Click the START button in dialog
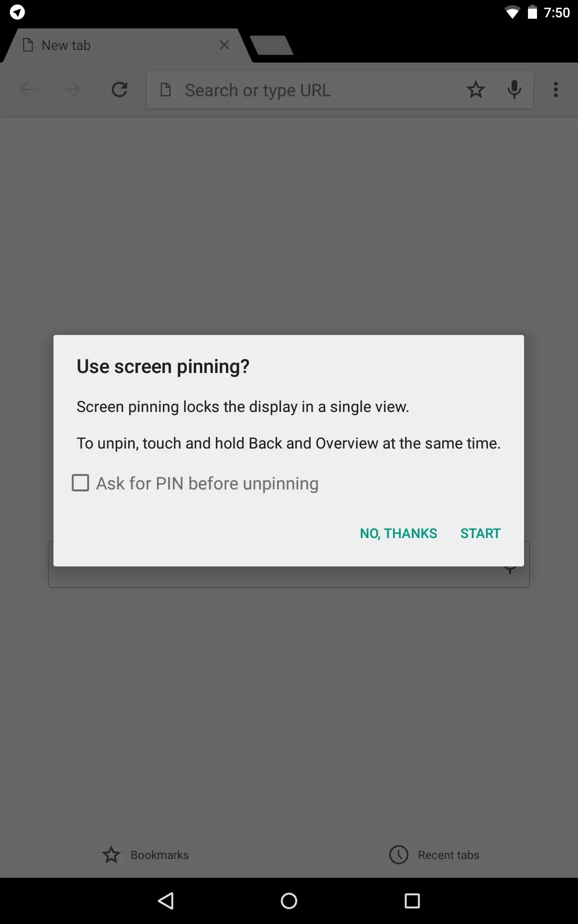 pos(480,533)
